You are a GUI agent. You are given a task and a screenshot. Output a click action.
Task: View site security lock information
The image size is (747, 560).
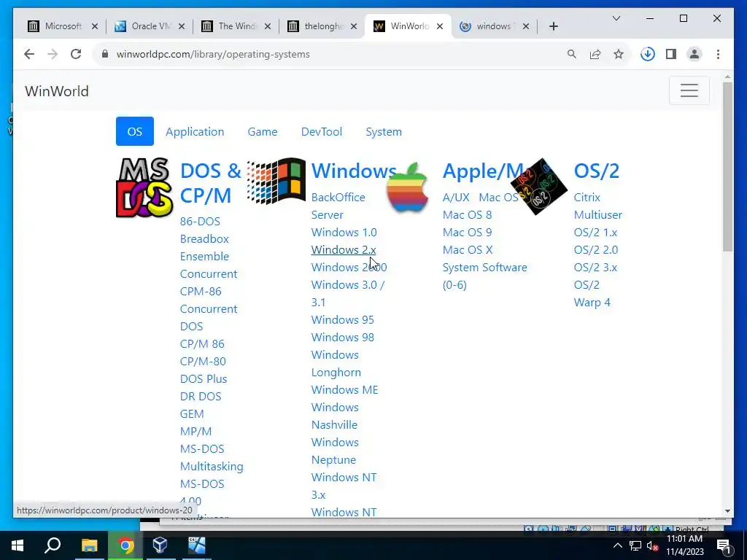pyautogui.click(x=105, y=54)
